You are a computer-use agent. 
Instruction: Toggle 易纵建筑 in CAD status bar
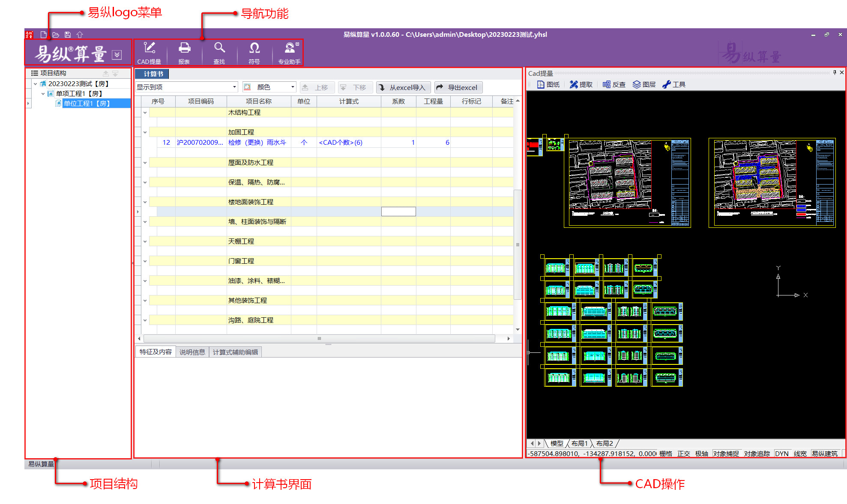[825, 453]
